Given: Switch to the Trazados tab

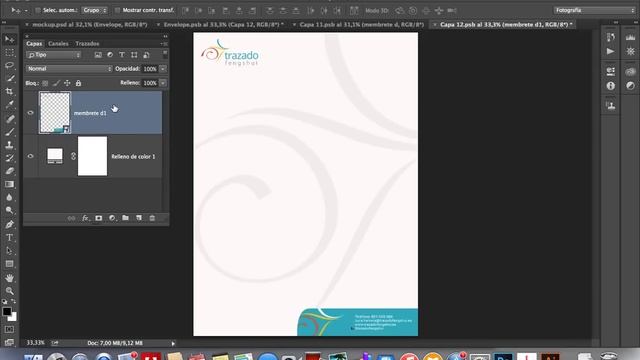Looking at the screenshot, I should pos(87,44).
